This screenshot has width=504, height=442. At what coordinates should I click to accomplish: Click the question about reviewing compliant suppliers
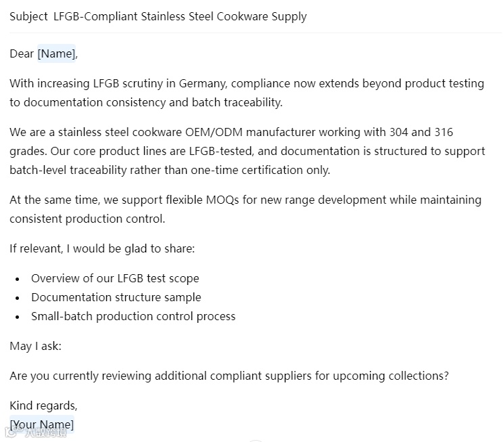(229, 376)
